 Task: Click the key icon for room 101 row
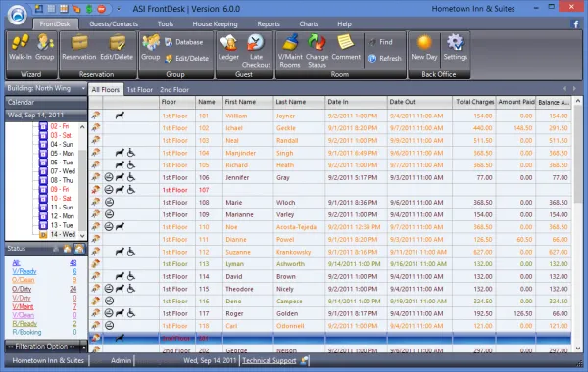(x=96, y=116)
